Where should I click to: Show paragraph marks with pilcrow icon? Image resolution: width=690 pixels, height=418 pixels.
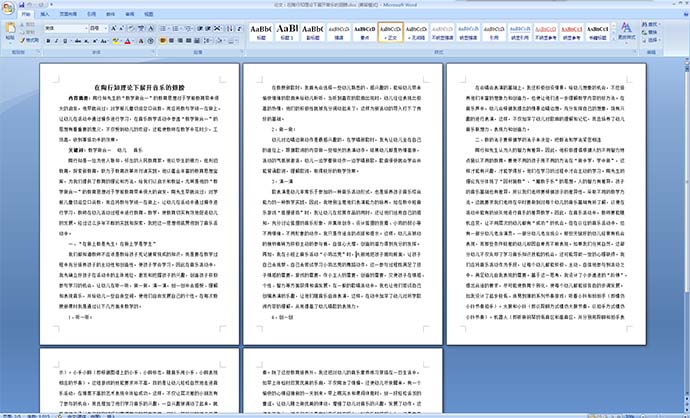[x=239, y=28]
